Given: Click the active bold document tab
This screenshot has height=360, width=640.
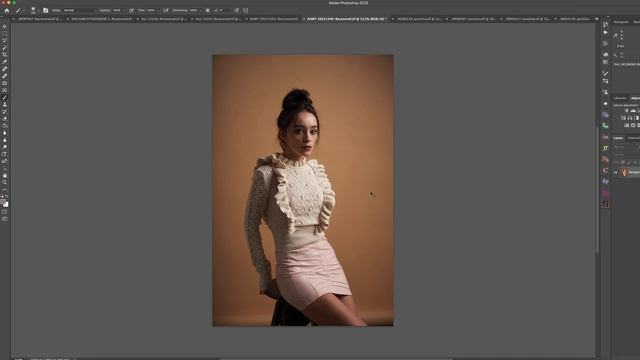Looking at the screenshot, I should click(347, 19).
